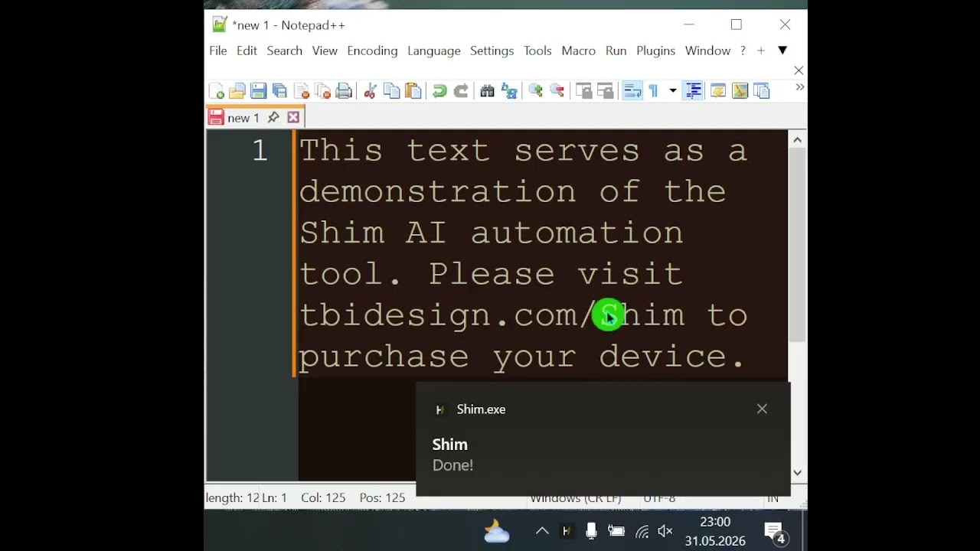Screen dimensions: 980x551
Task: Paste from clipboard with the Paste icon
Action: [x=413, y=91]
